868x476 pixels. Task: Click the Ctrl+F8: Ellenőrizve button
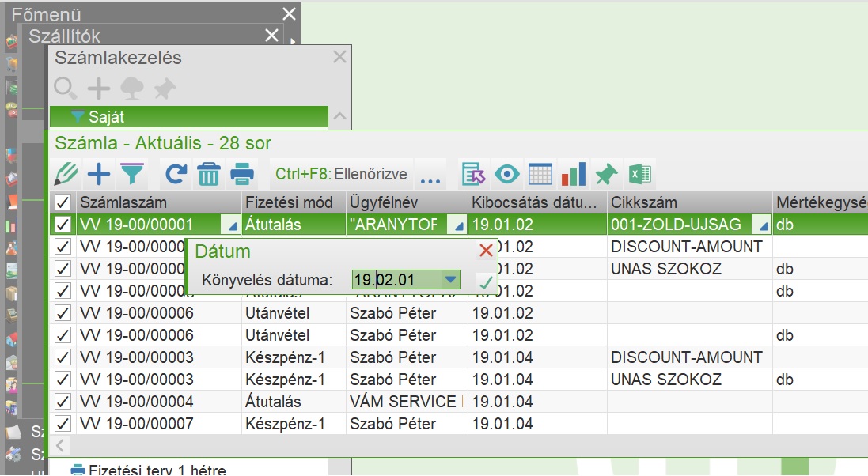pyautogui.click(x=341, y=174)
